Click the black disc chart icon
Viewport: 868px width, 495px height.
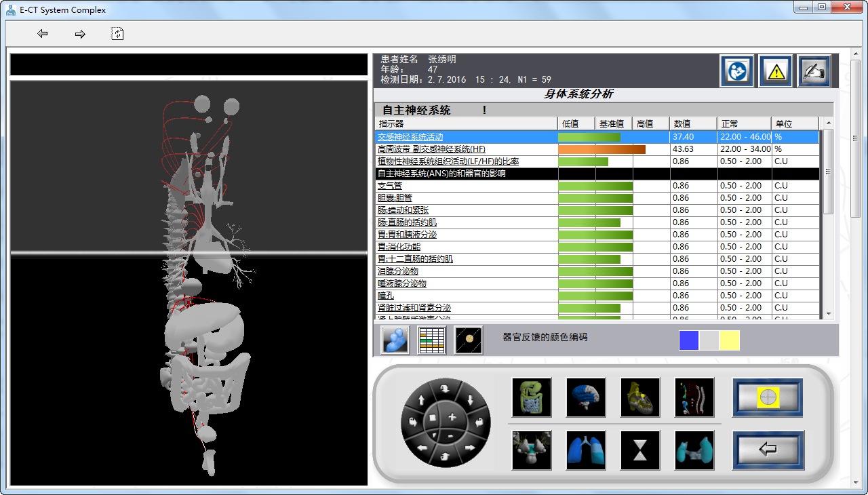(469, 340)
